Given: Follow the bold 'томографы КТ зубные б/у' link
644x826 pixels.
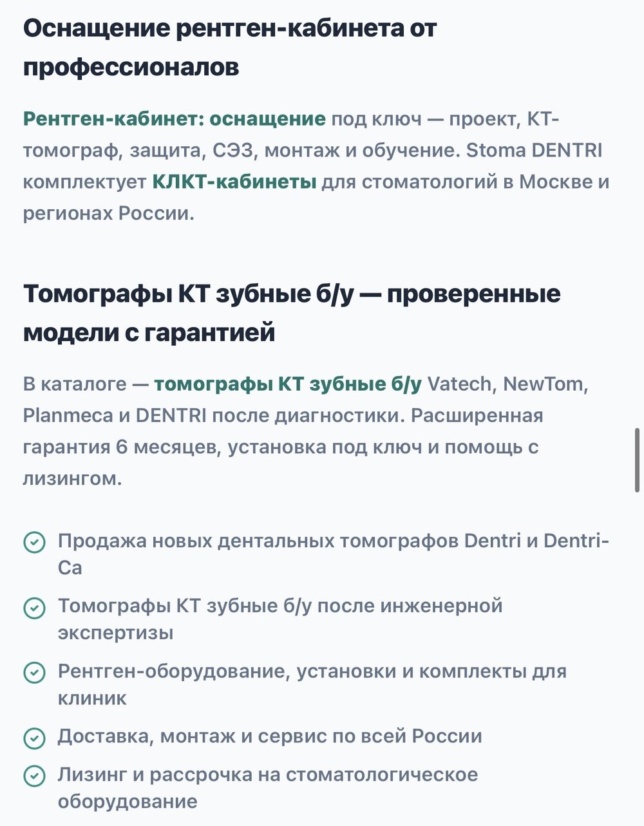Looking at the screenshot, I should tap(289, 384).
